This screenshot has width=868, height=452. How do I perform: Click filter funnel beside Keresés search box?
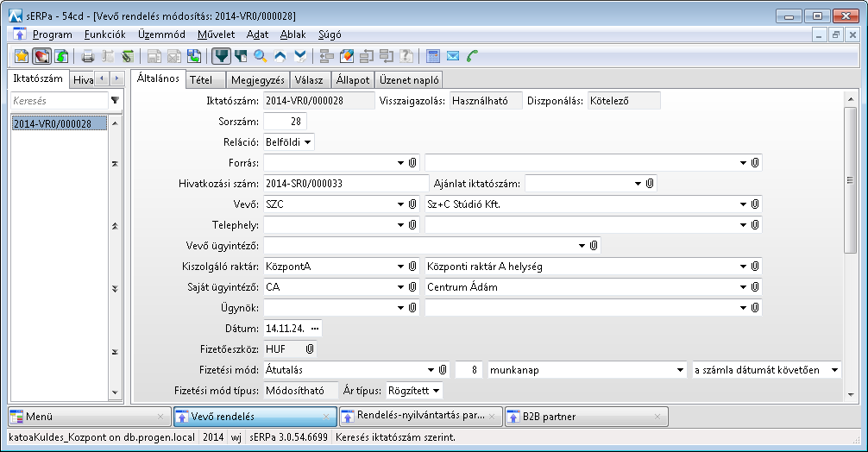click(x=115, y=101)
